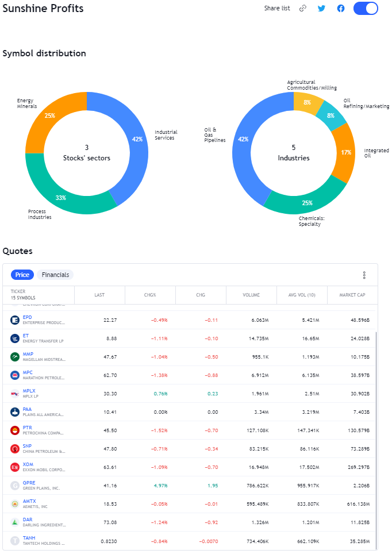Click the Exxon Mobil logo icon
The height and width of the screenshot is (554, 392).
click(15, 467)
